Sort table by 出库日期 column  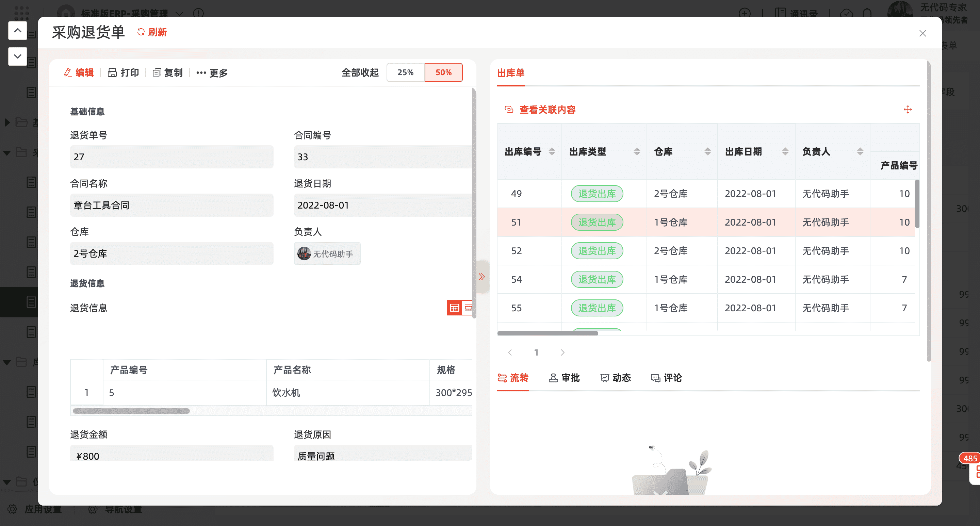(x=785, y=151)
